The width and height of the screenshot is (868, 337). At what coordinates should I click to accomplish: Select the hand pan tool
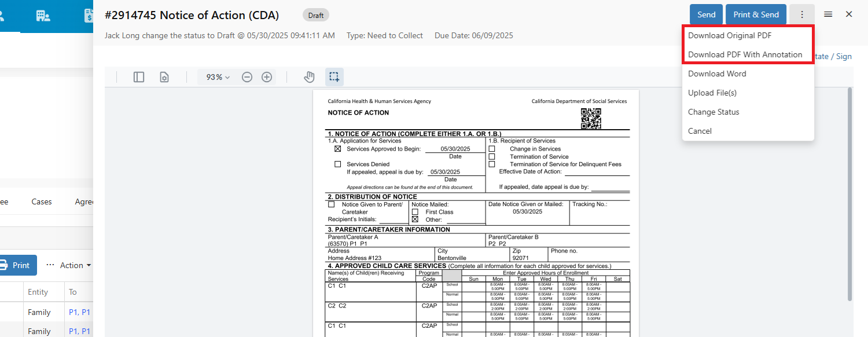pyautogui.click(x=310, y=77)
